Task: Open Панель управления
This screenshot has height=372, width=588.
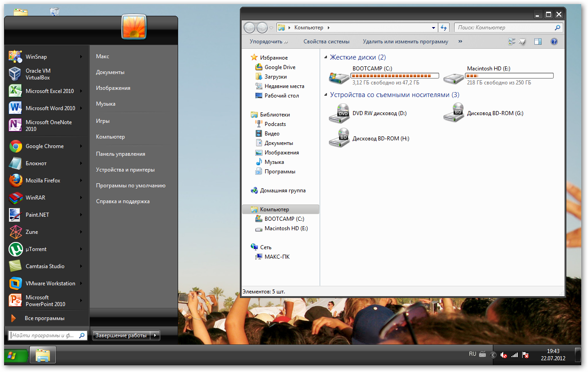Action: [x=120, y=154]
